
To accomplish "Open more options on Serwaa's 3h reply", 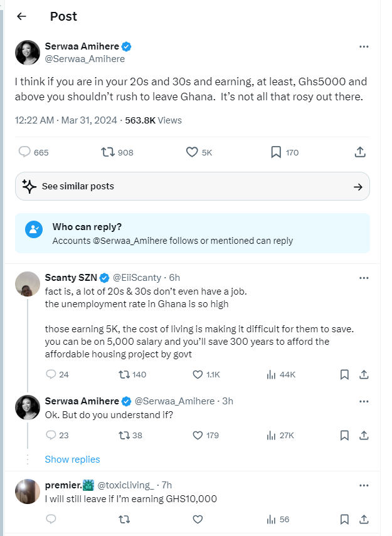I will click(364, 401).
